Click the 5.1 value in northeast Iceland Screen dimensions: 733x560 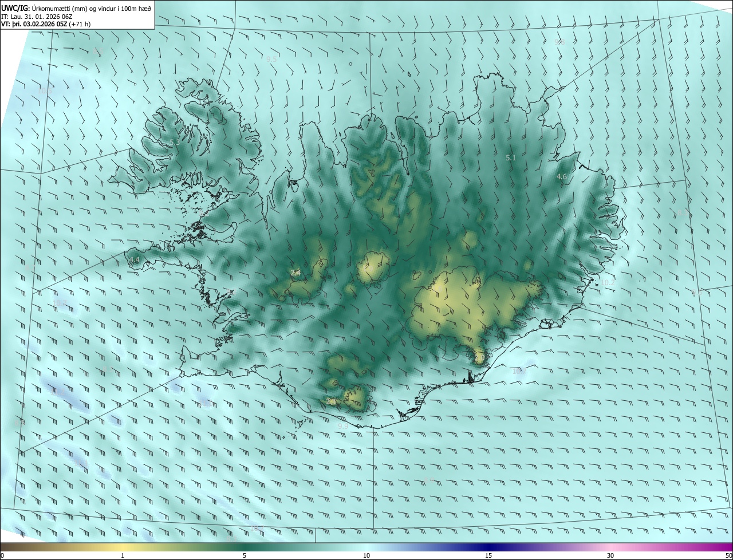coord(511,157)
